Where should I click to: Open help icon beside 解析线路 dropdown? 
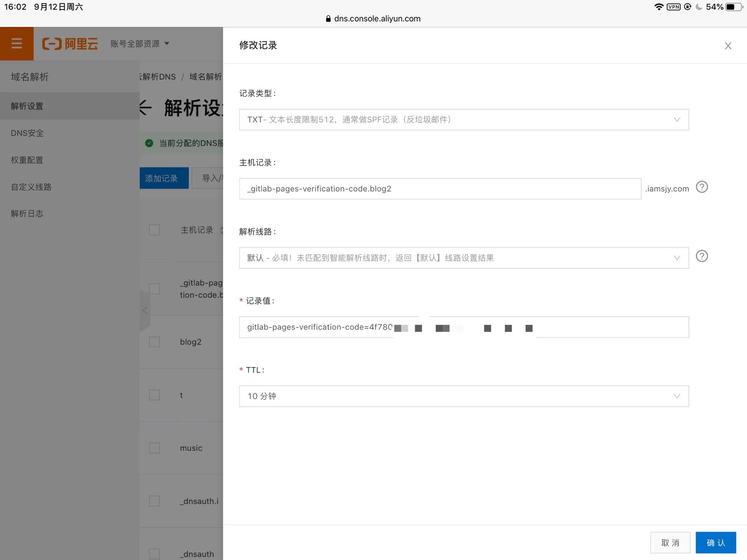[x=702, y=256]
